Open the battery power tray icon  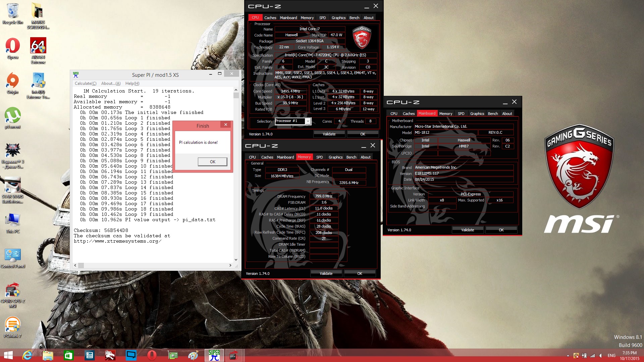tap(584, 356)
